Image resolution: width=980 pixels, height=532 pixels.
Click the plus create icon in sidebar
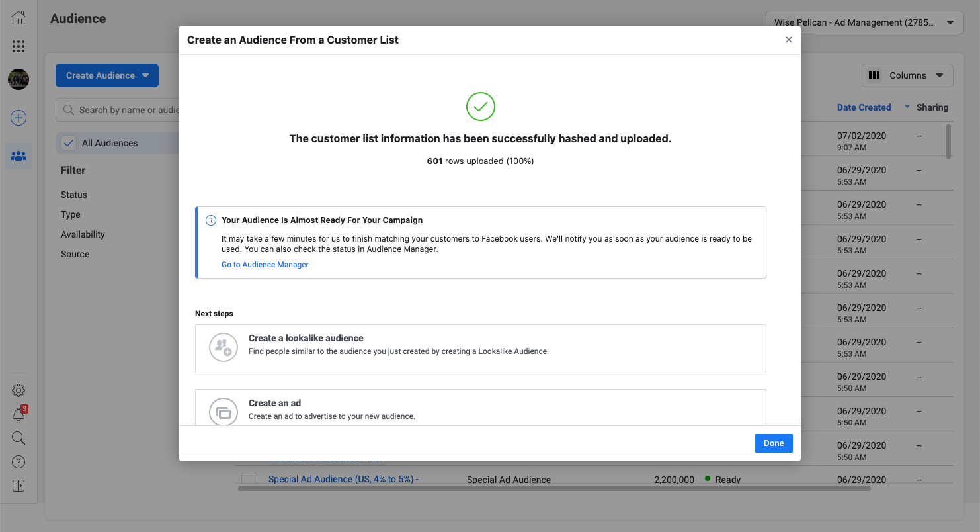click(19, 118)
